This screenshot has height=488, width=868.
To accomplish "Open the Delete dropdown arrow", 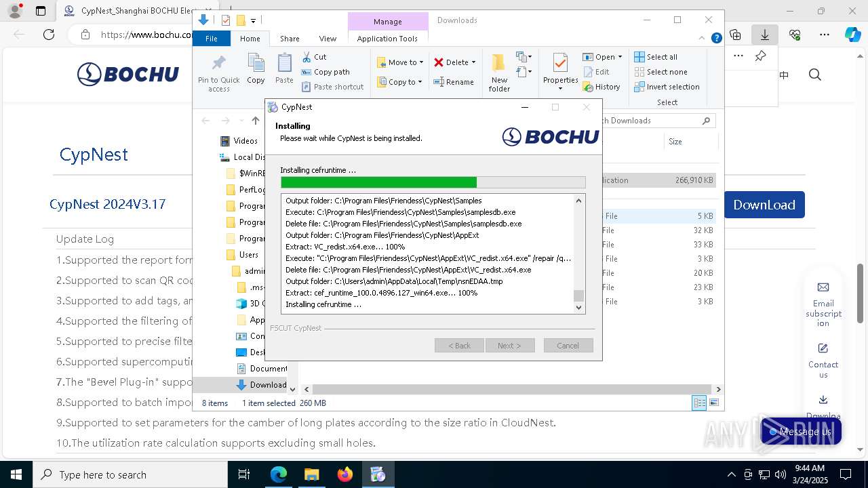I will (473, 62).
